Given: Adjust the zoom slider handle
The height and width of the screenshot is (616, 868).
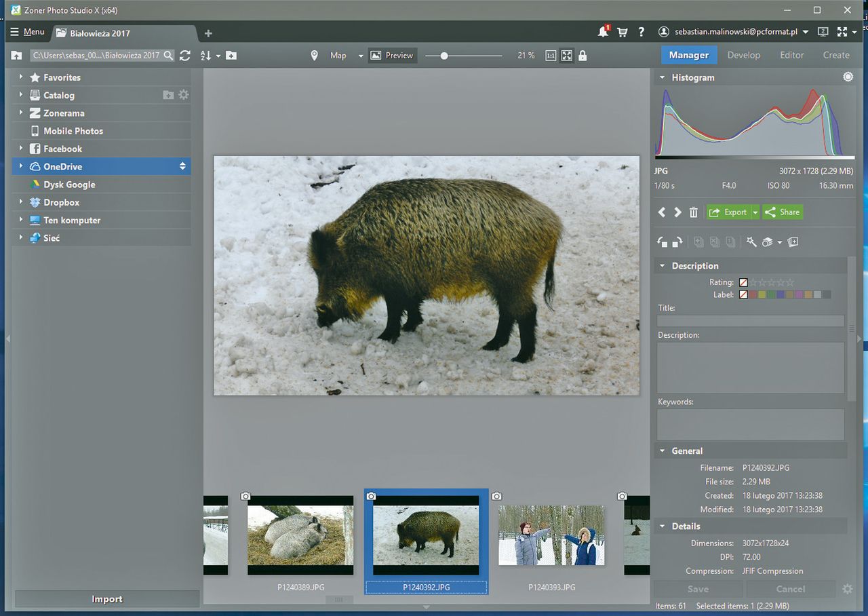Looking at the screenshot, I should [x=444, y=56].
